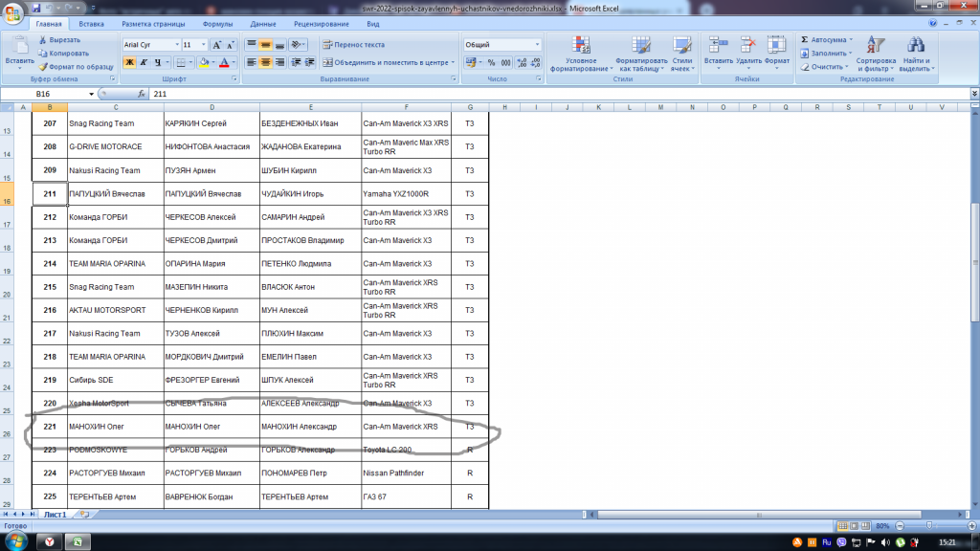Toggle the Перенос текста wrap text option
The width and height of the screenshot is (980, 551).
click(353, 44)
